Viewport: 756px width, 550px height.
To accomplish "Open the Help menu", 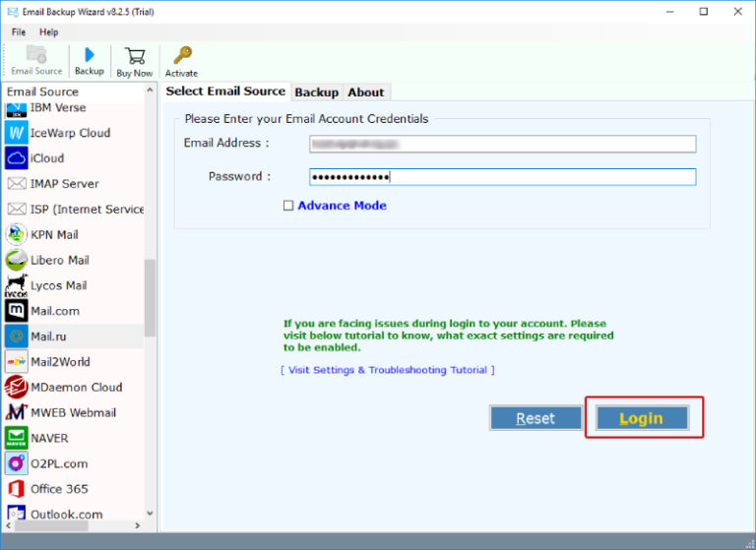I will click(48, 32).
